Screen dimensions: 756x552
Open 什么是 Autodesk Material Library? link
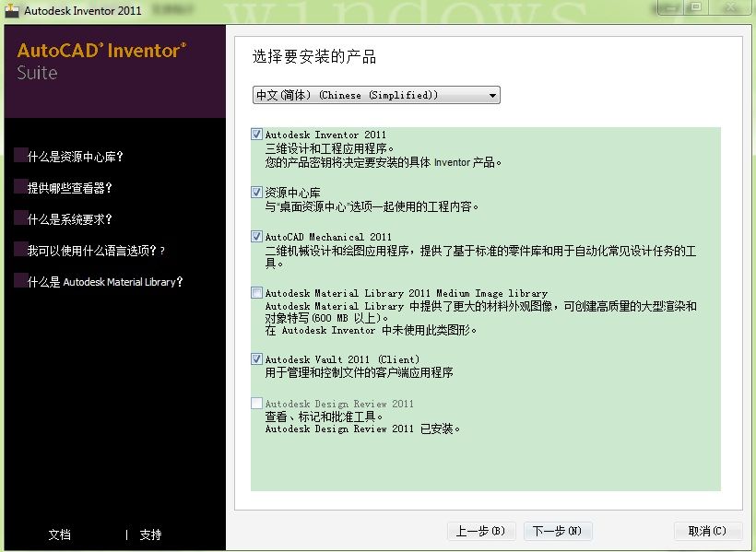coord(105,282)
